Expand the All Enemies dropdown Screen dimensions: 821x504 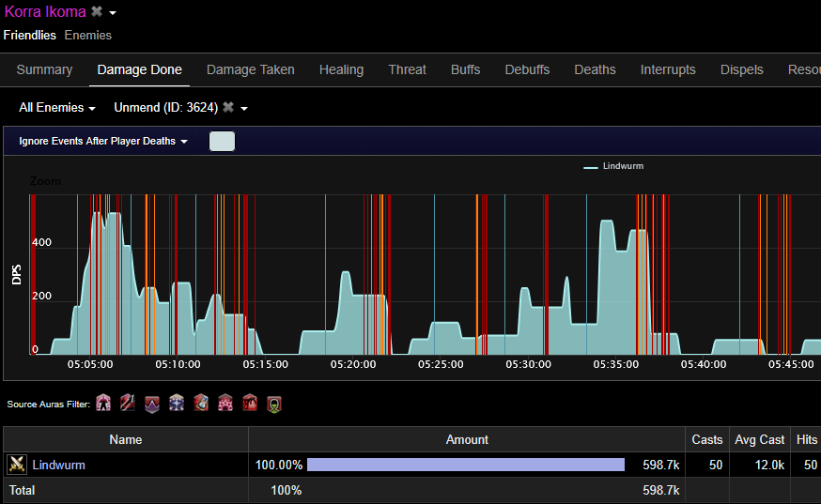point(57,107)
